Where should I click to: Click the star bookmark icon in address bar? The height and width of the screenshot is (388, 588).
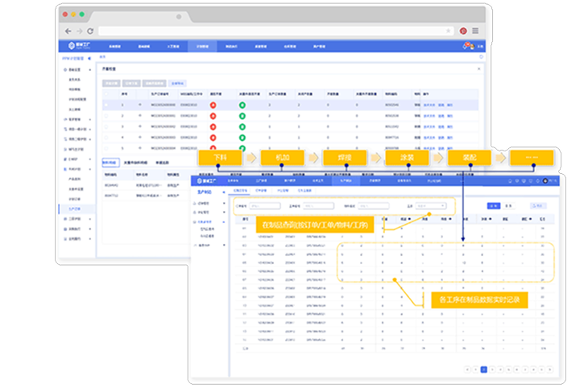pyautogui.click(x=449, y=31)
